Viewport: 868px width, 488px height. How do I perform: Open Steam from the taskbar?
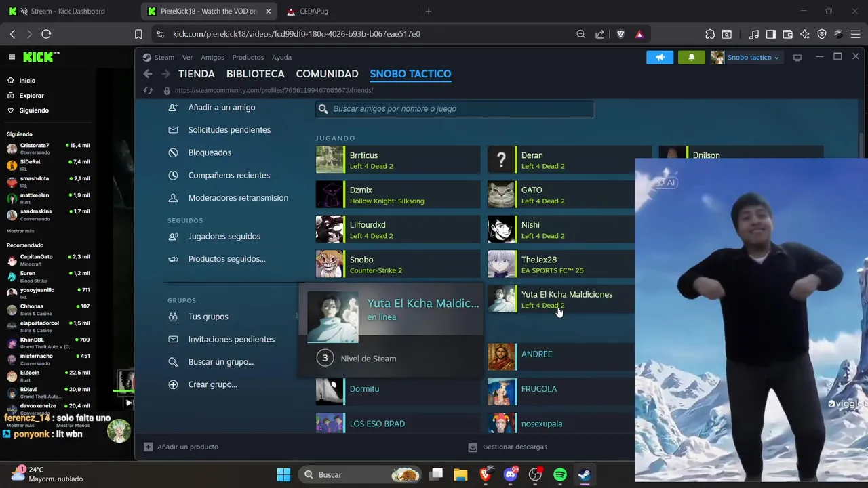click(x=584, y=474)
